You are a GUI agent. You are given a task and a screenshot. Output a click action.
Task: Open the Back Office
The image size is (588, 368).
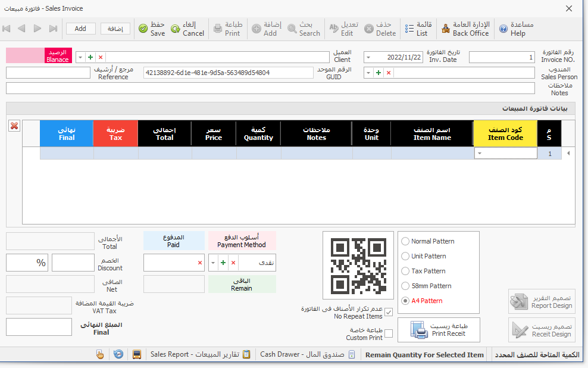tap(465, 29)
